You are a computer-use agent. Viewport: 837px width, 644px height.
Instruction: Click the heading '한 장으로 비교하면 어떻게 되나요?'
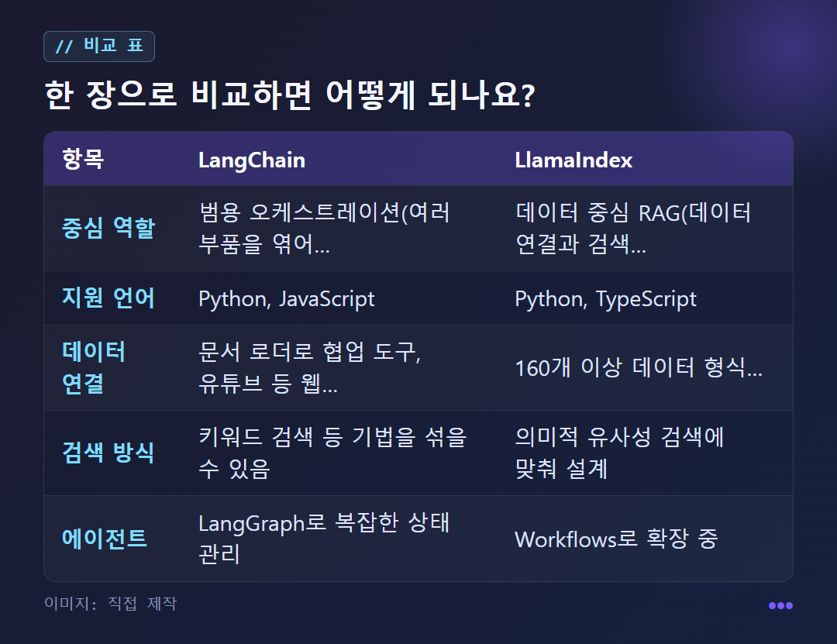coord(290,95)
